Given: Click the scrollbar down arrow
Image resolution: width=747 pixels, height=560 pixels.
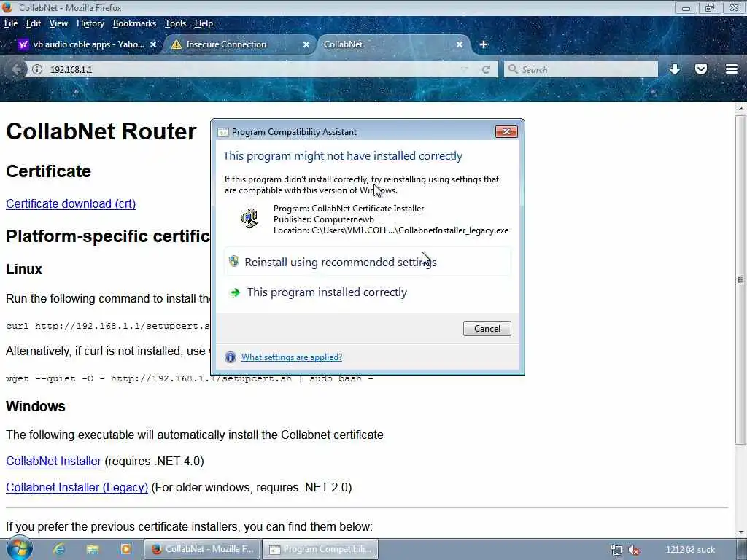Looking at the screenshot, I should point(740,532).
